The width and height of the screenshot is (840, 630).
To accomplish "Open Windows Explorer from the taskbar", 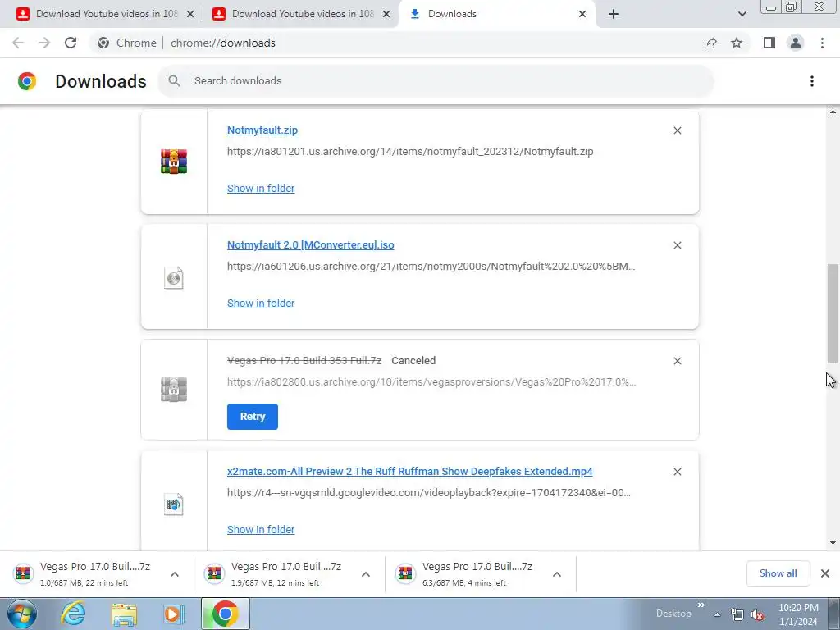I will click(124, 614).
